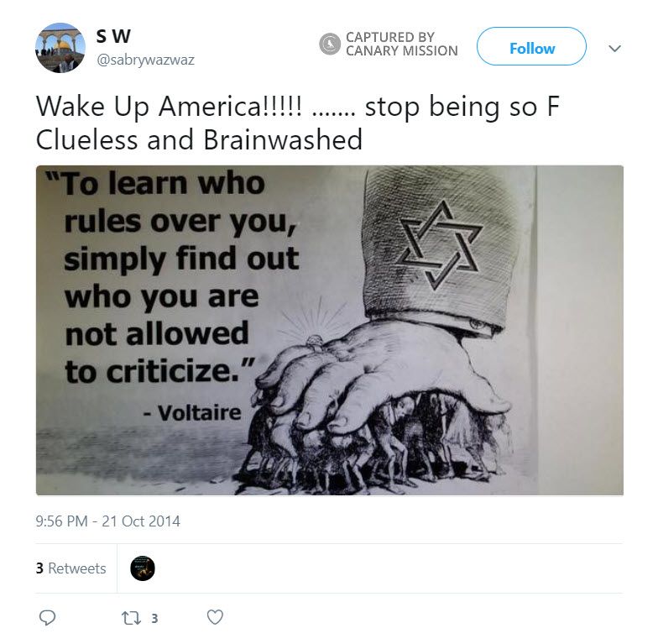658x644 pixels.
Task: Click the retweet arrows icon
Action: (131, 618)
